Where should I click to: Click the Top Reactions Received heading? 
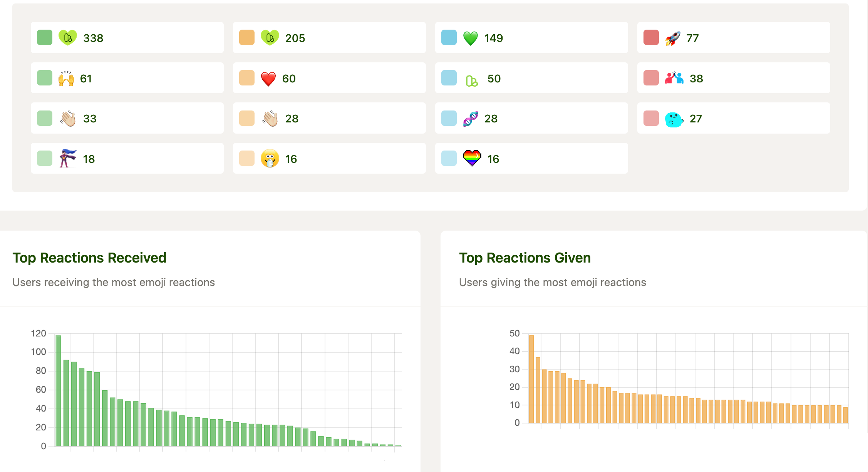[x=89, y=258]
